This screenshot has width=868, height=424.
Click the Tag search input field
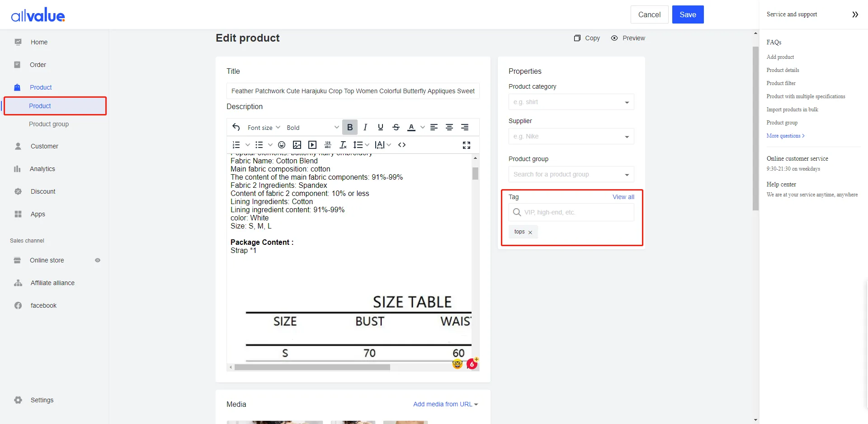[x=576, y=212]
